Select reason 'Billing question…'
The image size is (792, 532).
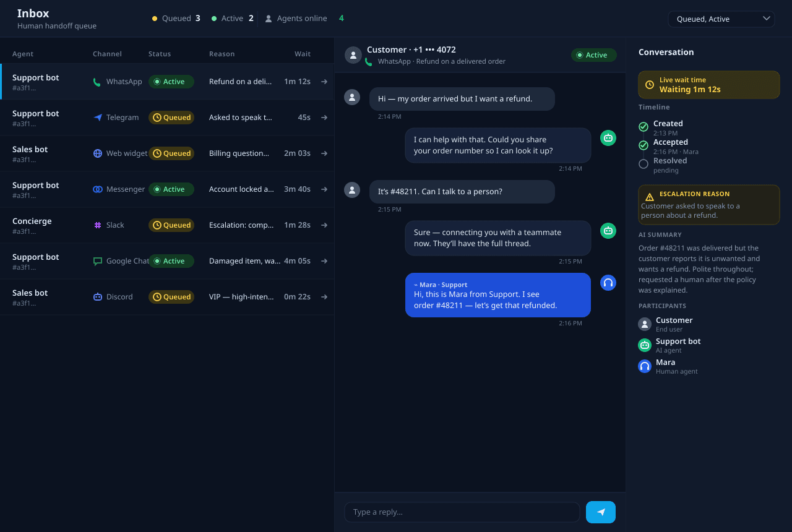click(x=239, y=153)
